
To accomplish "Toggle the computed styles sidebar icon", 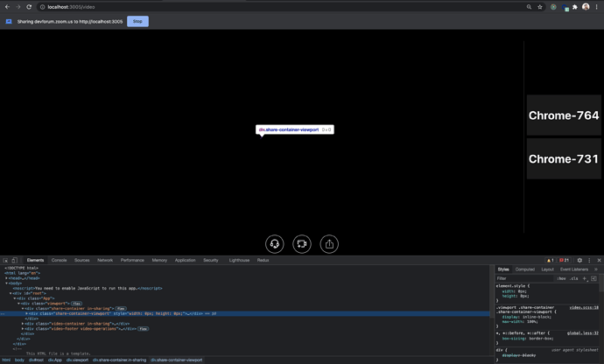I will click(x=593, y=278).
